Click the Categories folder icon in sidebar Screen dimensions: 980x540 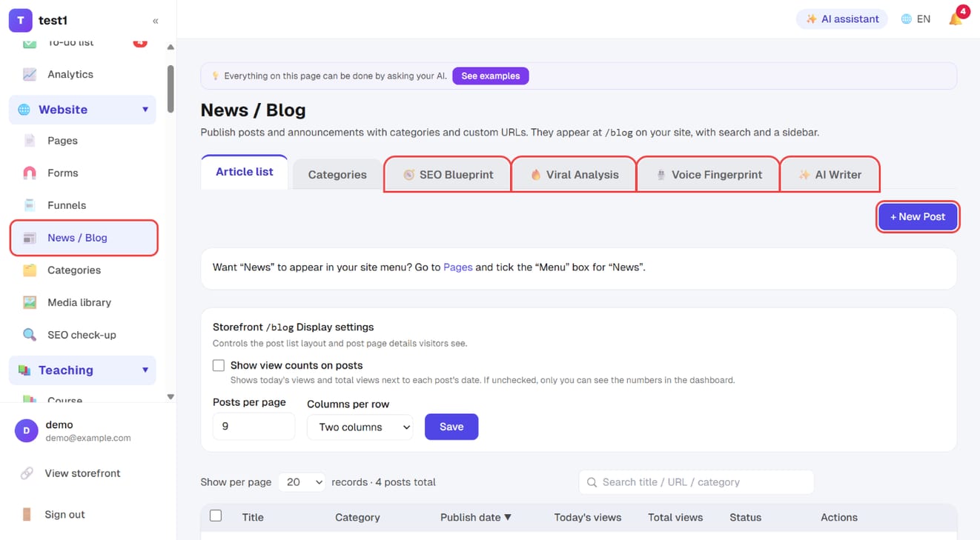tap(30, 270)
